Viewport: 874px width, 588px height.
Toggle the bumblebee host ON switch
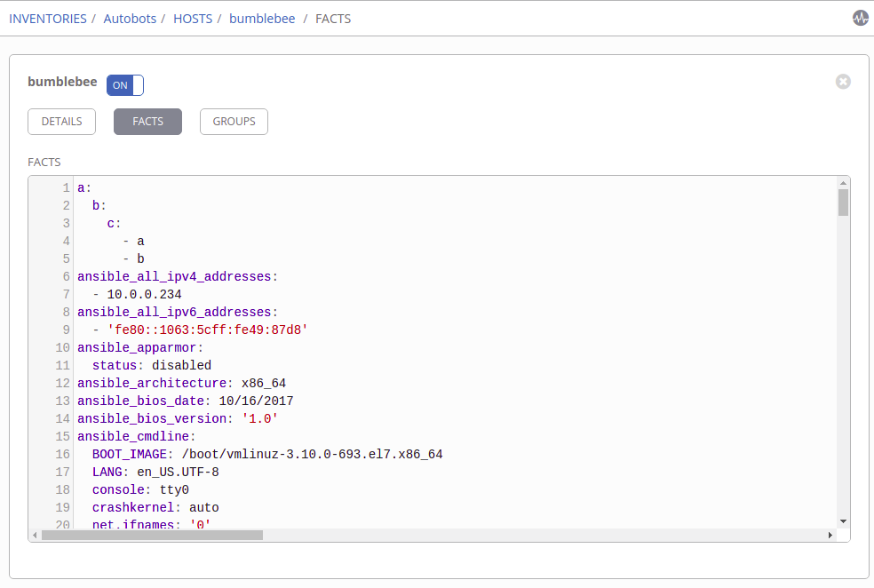(124, 85)
